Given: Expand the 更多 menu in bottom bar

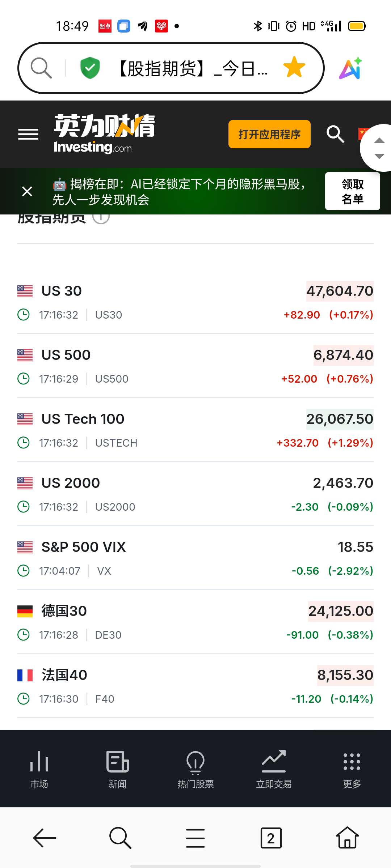Looking at the screenshot, I should tap(352, 769).
